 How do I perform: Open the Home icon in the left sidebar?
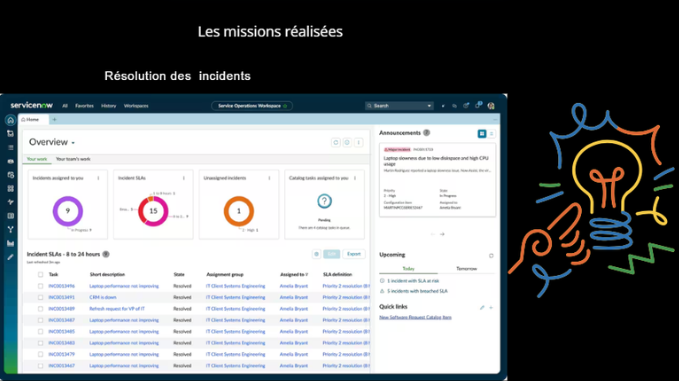tap(10, 120)
